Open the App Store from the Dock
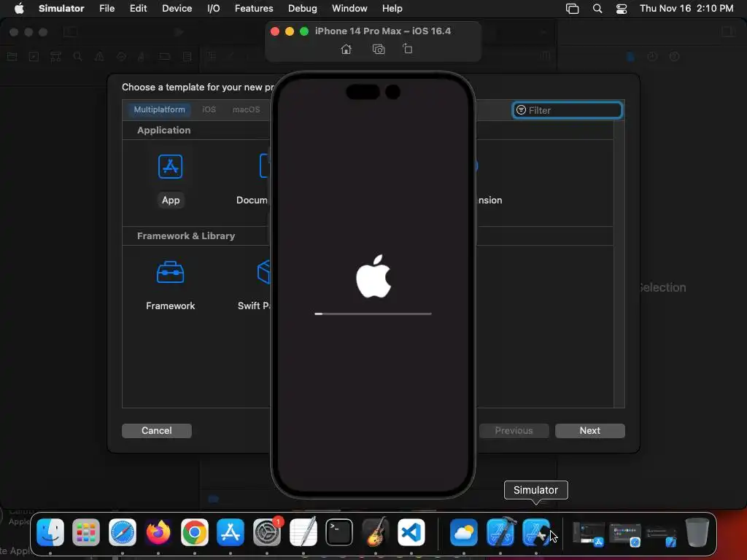 click(x=231, y=532)
